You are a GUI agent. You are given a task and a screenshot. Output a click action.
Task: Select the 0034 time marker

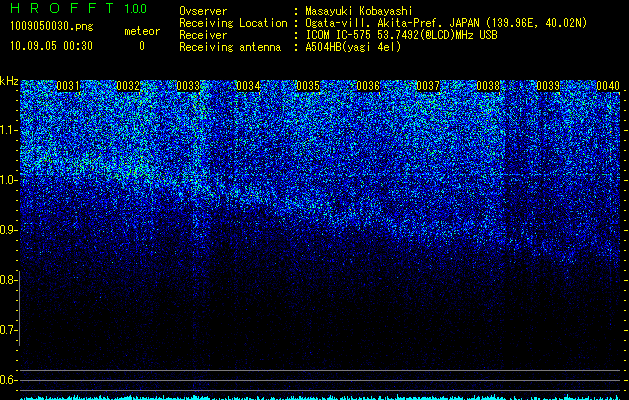[x=248, y=86]
